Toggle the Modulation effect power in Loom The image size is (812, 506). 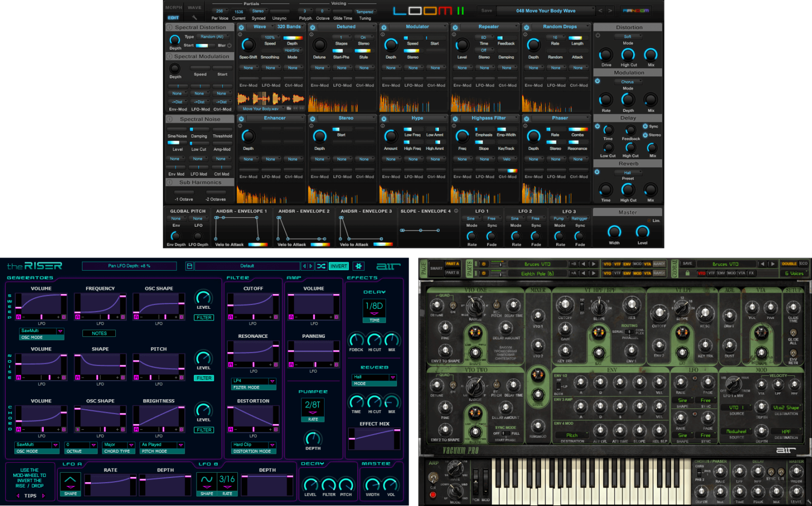click(x=597, y=81)
